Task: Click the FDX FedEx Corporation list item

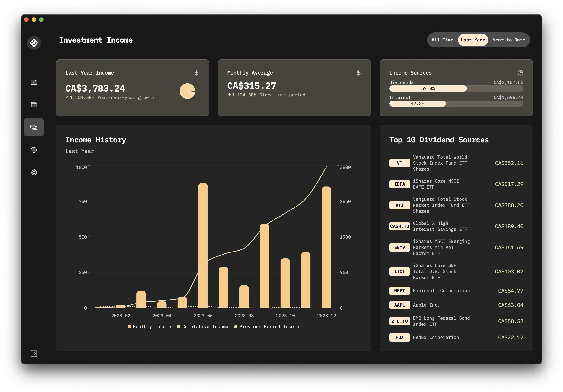Action: click(456, 337)
